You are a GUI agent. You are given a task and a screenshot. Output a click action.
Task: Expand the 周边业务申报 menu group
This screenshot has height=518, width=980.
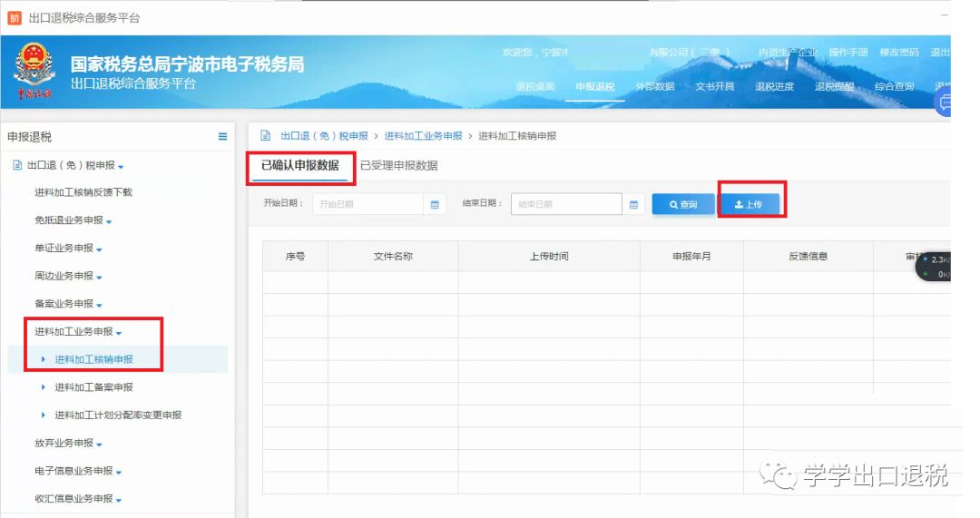click(x=100, y=278)
